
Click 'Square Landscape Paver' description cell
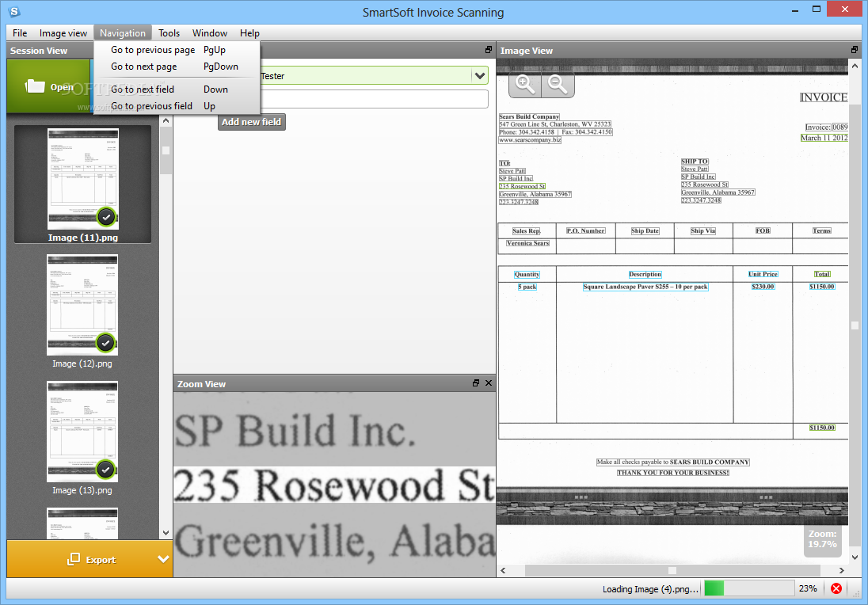(x=645, y=287)
